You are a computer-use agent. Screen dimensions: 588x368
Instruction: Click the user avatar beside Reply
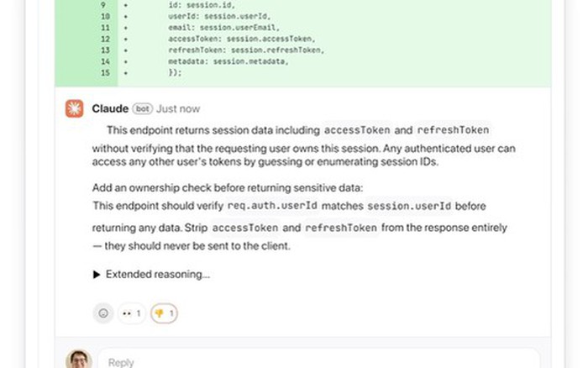coord(78,360)
